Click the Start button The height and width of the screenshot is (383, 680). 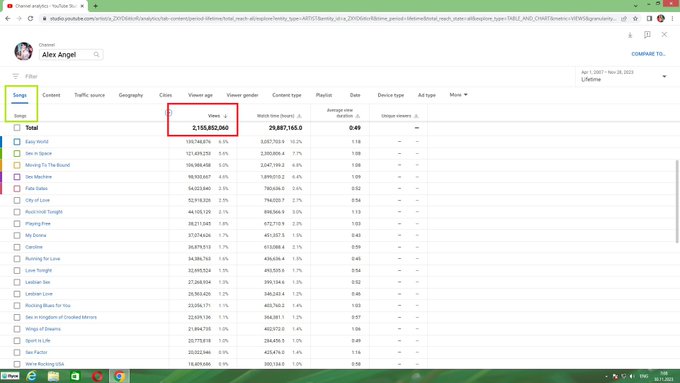pyautogui.click(x=10, y=376)
